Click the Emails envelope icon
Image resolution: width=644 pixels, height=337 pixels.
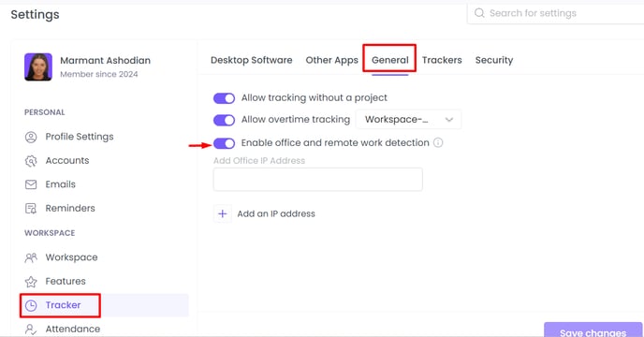[31, 184]
